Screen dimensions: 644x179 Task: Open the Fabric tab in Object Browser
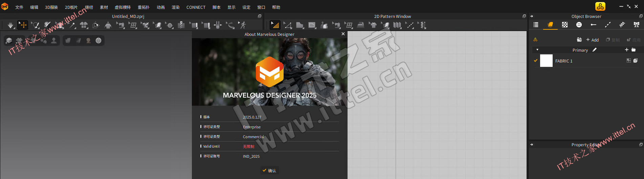click(x=550, y=25)
